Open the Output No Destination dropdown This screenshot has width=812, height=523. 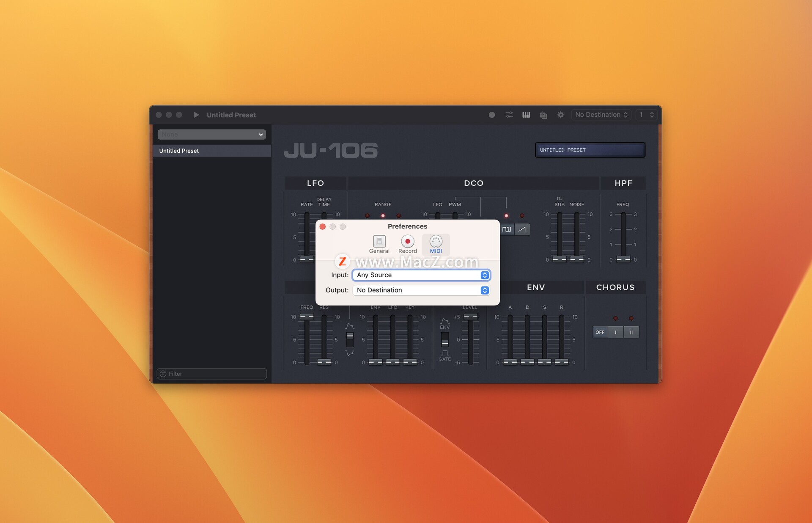click(421, 290)
